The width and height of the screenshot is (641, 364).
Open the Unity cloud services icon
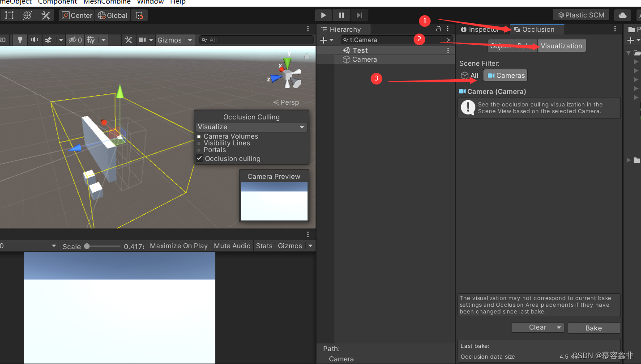pyautogui.click(x=622, y=15)
